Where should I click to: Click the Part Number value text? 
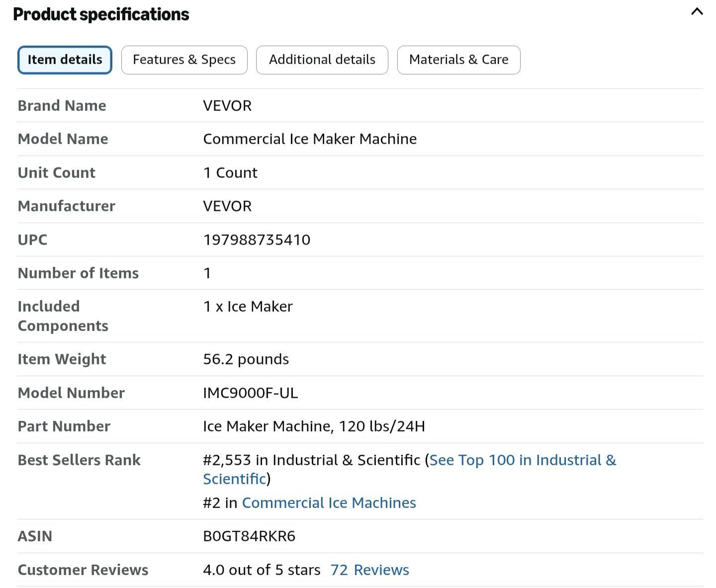(x=314, y=426)
